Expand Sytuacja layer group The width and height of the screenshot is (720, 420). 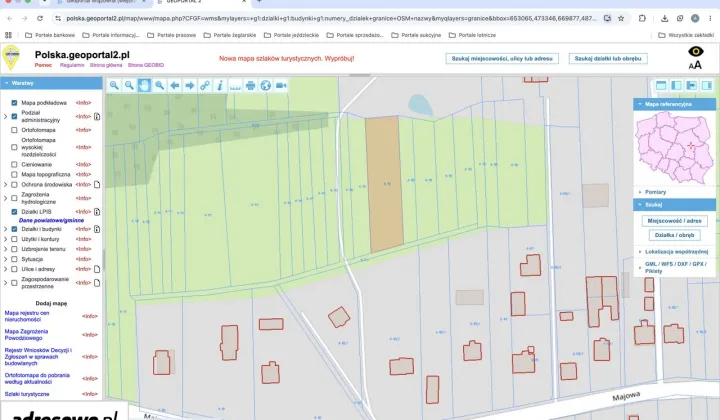[x=6, y=259]
